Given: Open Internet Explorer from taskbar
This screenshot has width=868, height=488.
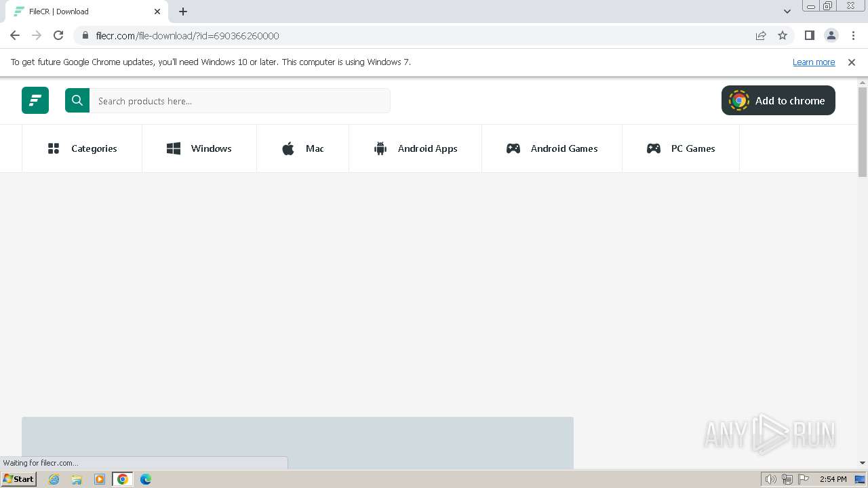Looking at the screenshot, I should [54, 479].
